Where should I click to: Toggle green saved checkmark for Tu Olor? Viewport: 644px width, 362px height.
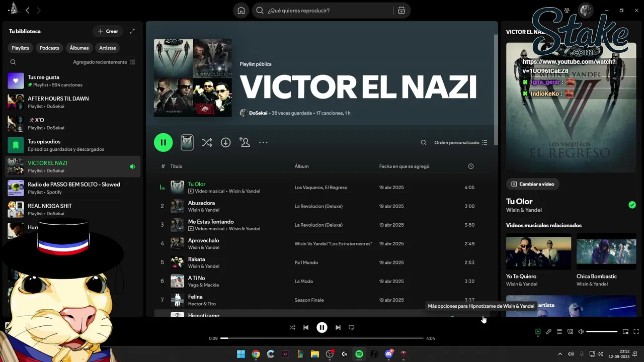pyautogui.click(x=632, y=205)
